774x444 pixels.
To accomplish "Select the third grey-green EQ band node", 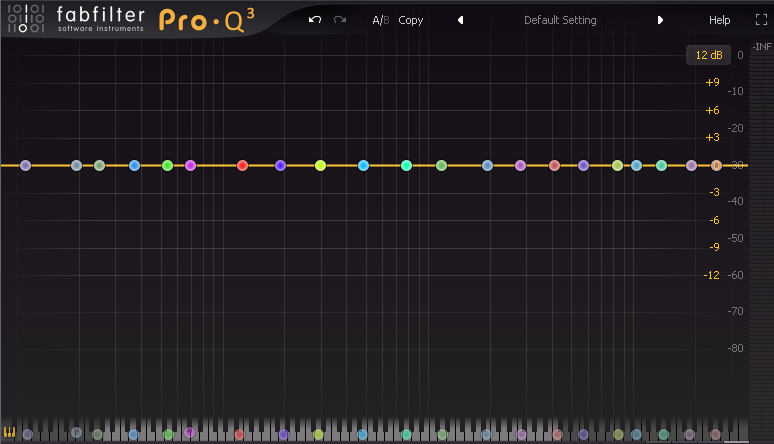I will (99, 165).
